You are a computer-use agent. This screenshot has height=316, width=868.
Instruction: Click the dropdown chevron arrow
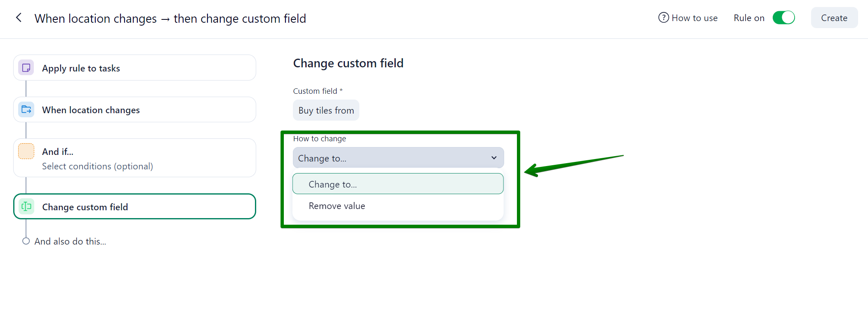click(494, 158)
